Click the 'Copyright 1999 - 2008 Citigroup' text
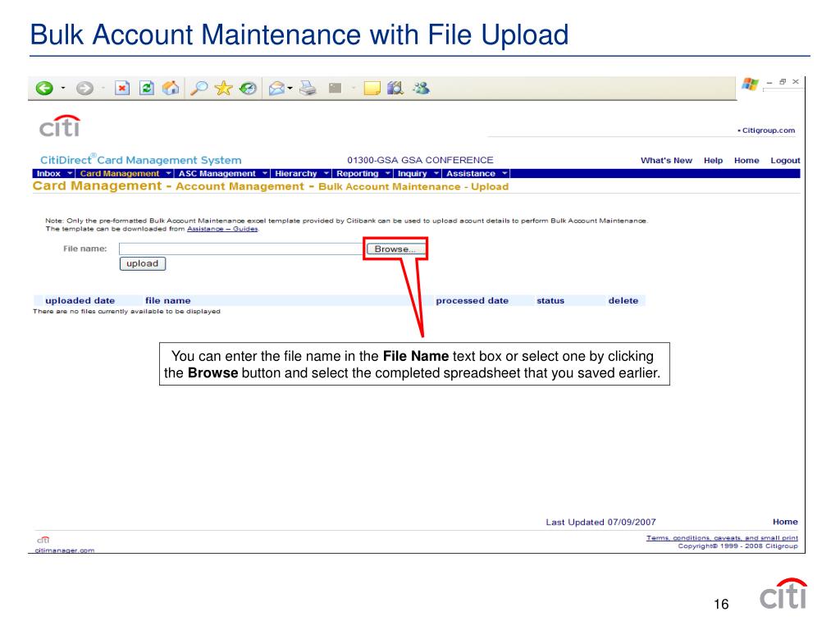The height and width of the screenshot is (630, 840). coord(737,546)
